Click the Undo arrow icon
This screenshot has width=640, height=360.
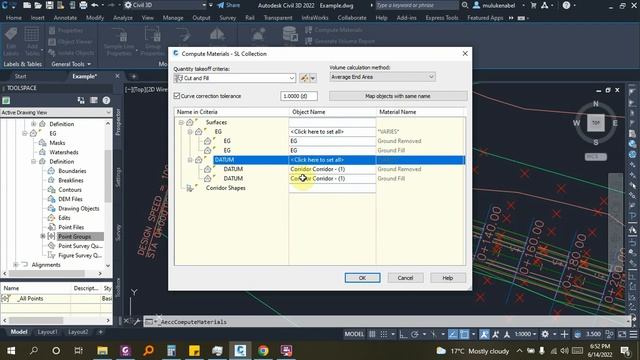tap(95, 5)
